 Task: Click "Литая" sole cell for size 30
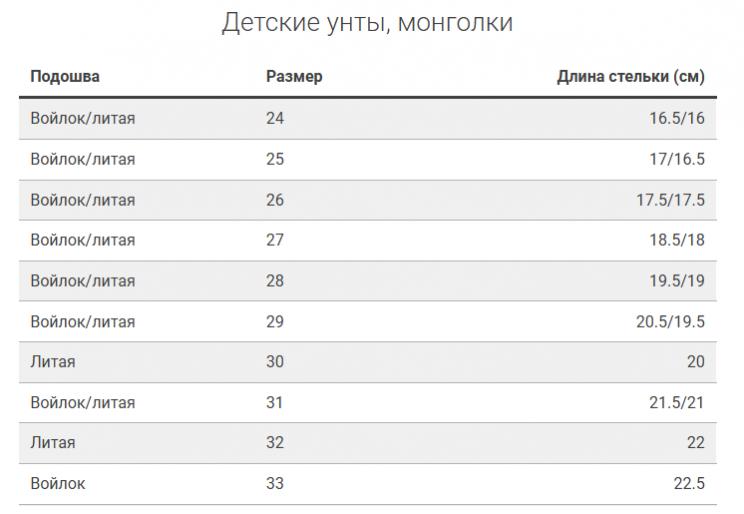click(x=53, y=362)
